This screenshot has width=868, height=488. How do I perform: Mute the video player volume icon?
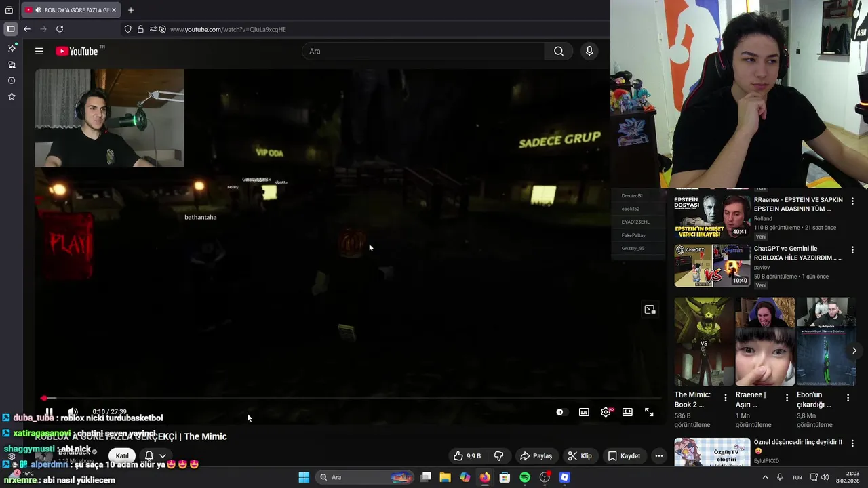pos(73,412)
